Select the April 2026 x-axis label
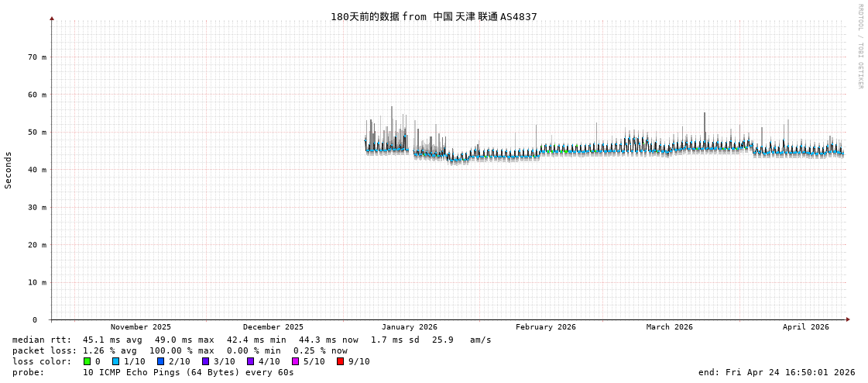Viewport: 868px width, 383px height. pyautogui.click(x=805, y=327)
